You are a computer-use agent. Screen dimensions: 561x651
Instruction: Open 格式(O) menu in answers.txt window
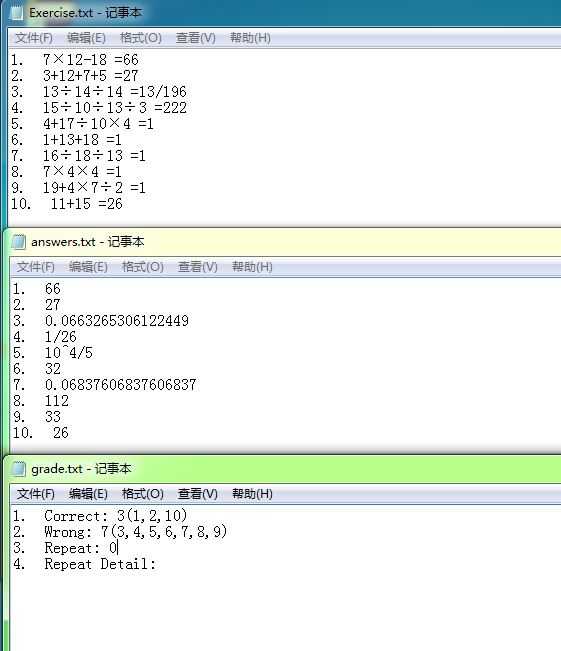point(143,267)
